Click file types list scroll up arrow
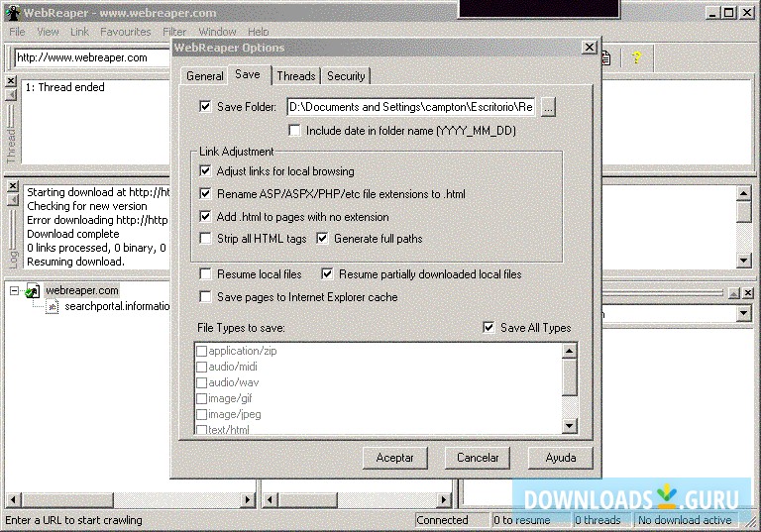 tap(570, 351)
